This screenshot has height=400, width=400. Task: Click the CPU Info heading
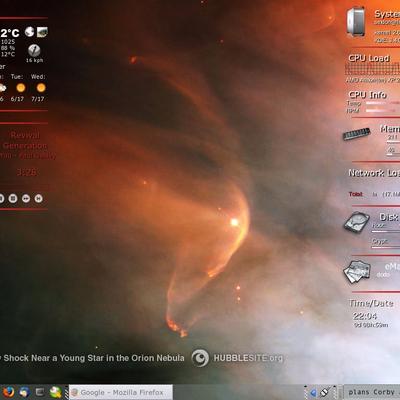[368, 95]
